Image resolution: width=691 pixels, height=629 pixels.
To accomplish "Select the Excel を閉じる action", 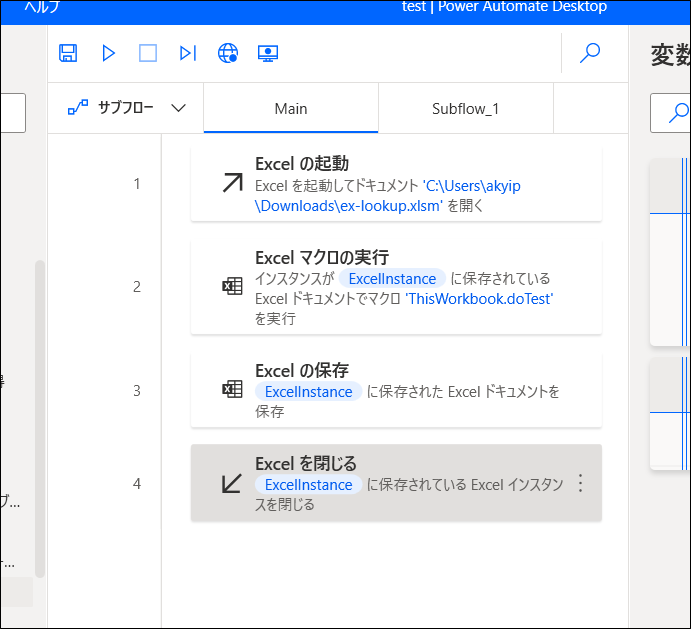I will (396, 483).
